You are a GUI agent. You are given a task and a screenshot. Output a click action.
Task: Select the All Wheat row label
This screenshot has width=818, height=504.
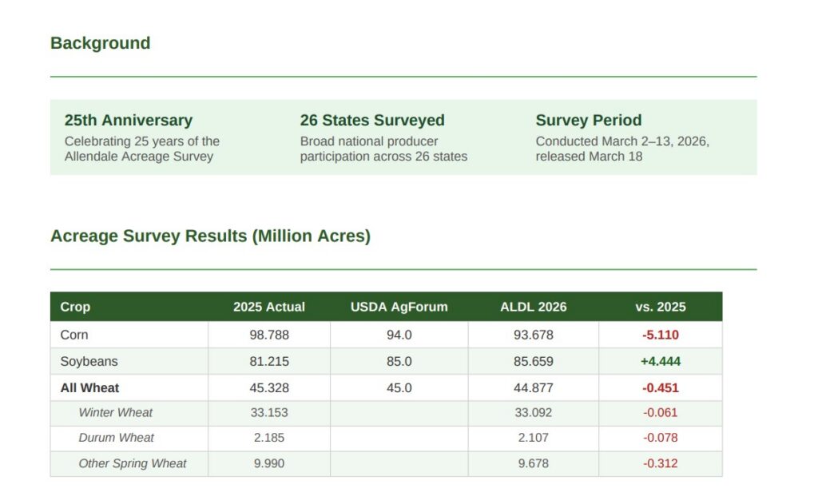coord(89,388)
